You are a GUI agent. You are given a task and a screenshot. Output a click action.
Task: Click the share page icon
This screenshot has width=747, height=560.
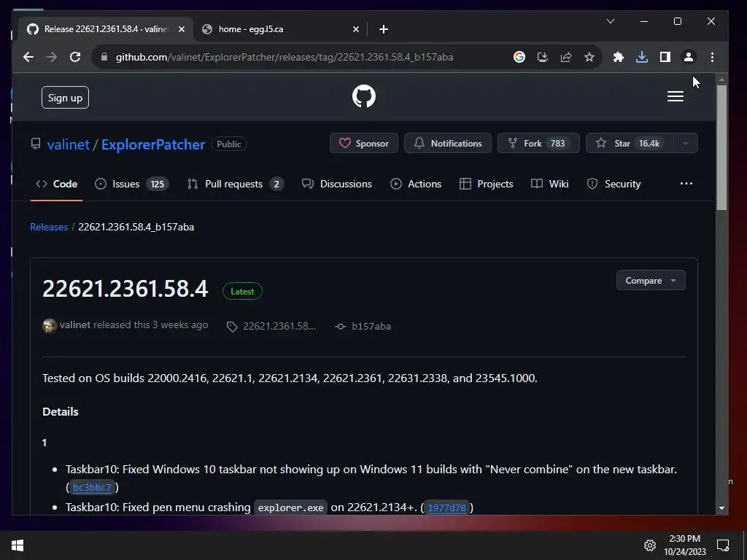(566, 57)
